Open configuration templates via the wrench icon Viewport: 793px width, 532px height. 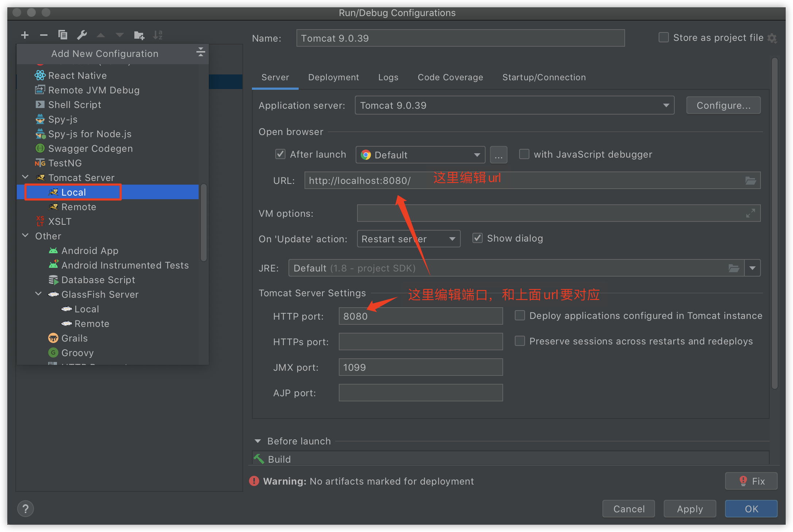82,35
